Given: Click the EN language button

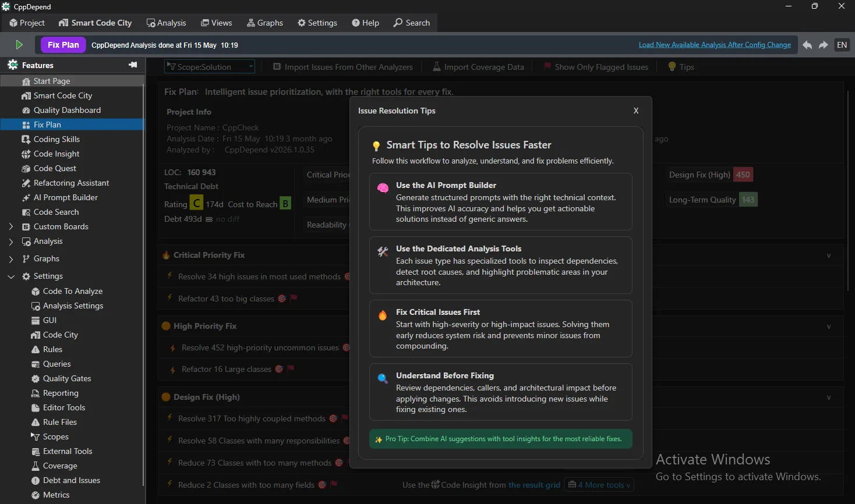Looking at the screenshot, I should (x=842, y=45).
